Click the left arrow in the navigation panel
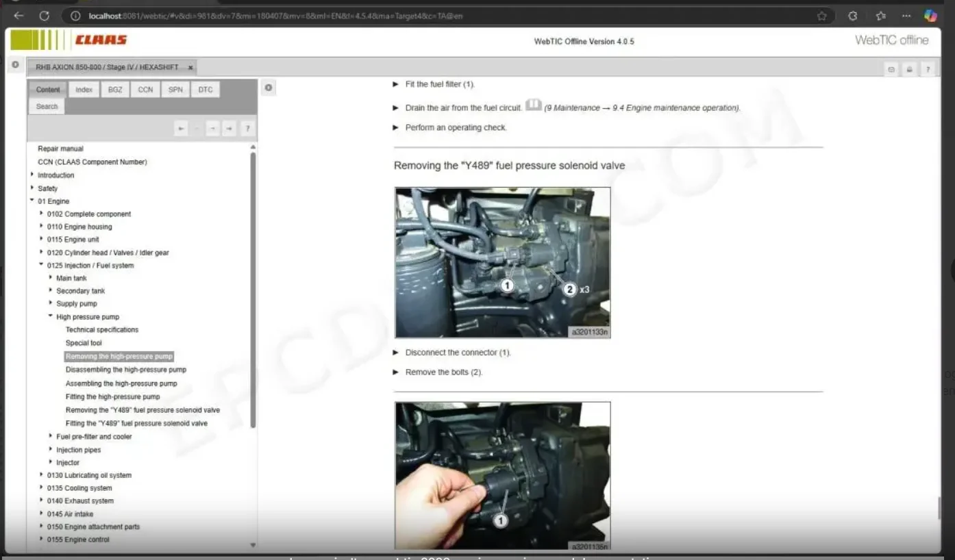 [181, 128]
